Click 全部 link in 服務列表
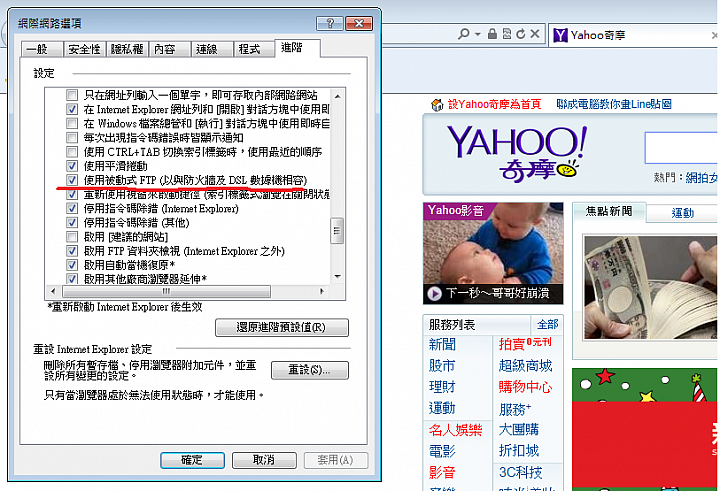 547,325
